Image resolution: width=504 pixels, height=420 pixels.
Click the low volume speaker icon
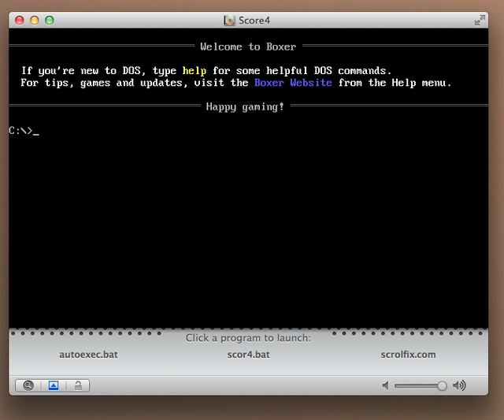386,385
